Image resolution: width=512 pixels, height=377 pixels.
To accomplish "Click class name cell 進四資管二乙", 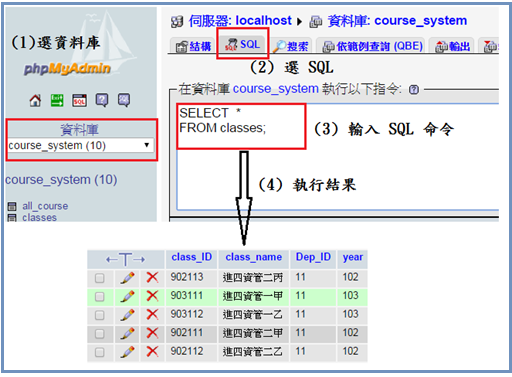I will point(253,352).
